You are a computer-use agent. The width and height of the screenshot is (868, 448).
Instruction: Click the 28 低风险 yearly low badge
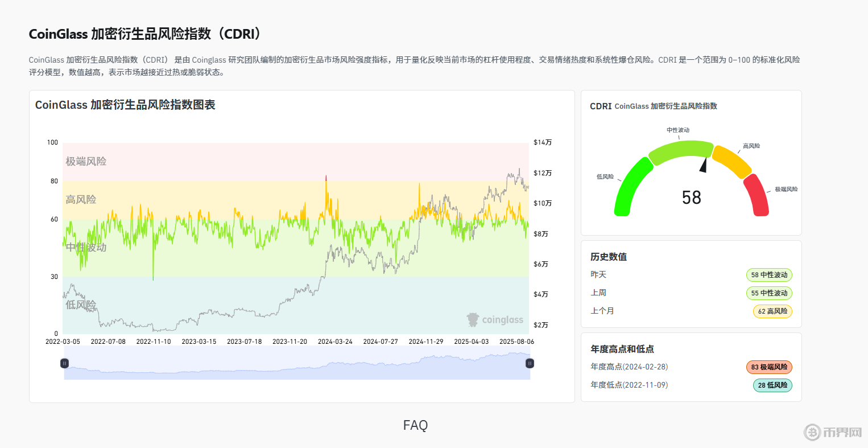[x=772, y=385]
